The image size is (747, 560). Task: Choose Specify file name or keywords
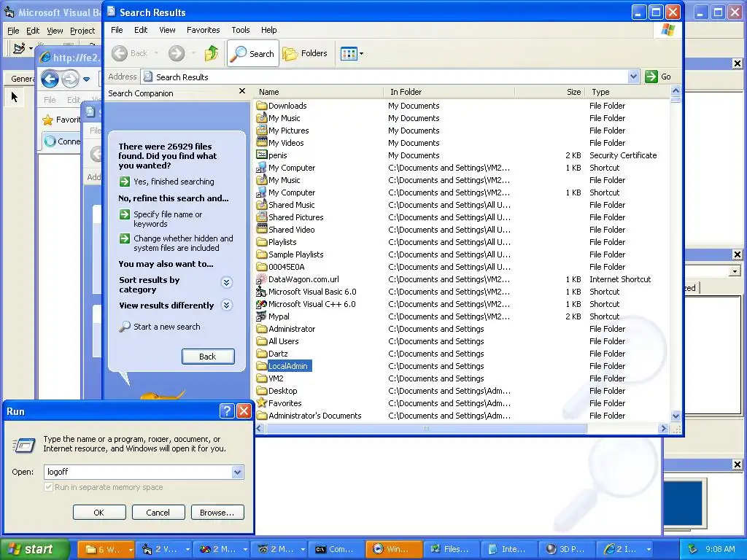(168, 219)
